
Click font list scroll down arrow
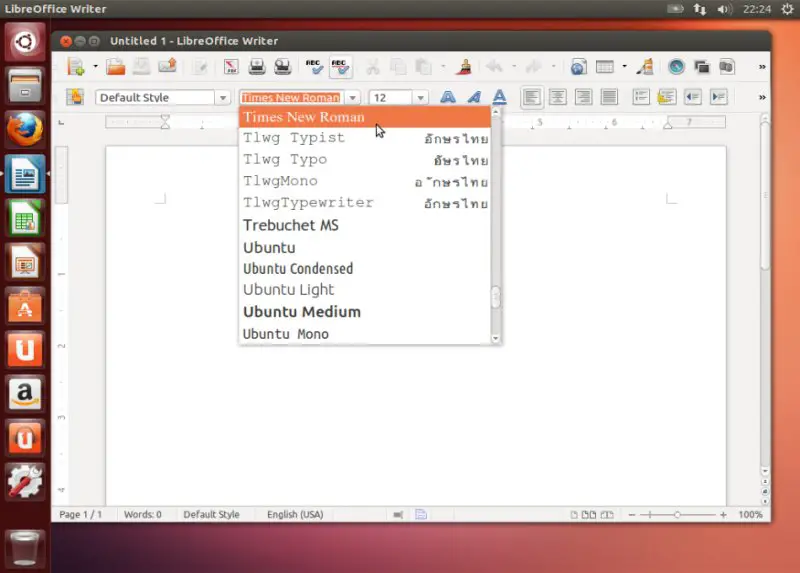(495, 338)
